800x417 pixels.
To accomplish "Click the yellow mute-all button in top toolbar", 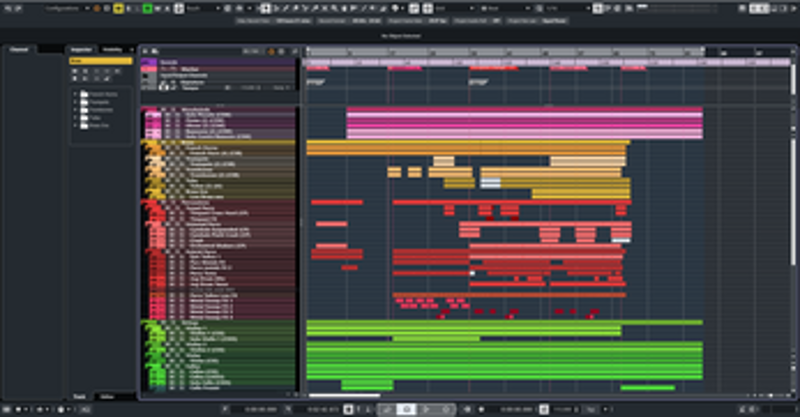I will [x=118, y=8].
